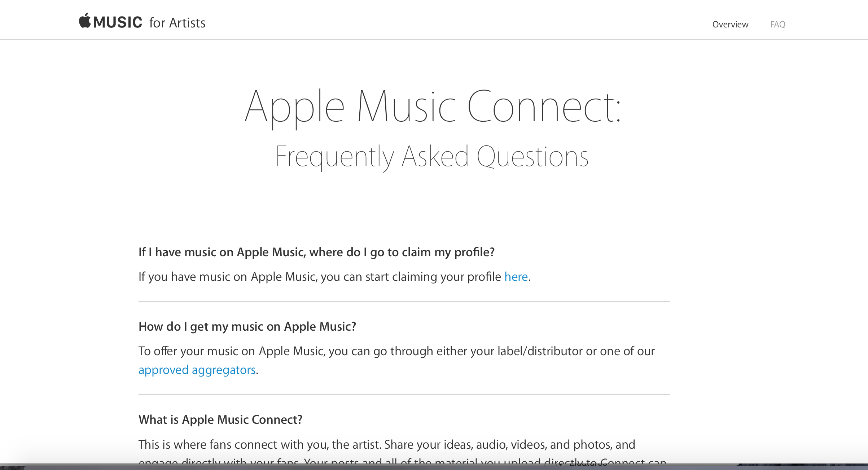Click the 'for Artists' text in the header
Image resolution: width=868 pixels, height=470 pixels.
(177, 23)
